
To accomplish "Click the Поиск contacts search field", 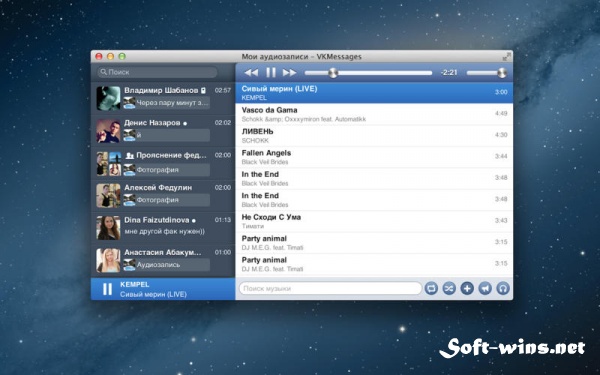I will point(157,72).
